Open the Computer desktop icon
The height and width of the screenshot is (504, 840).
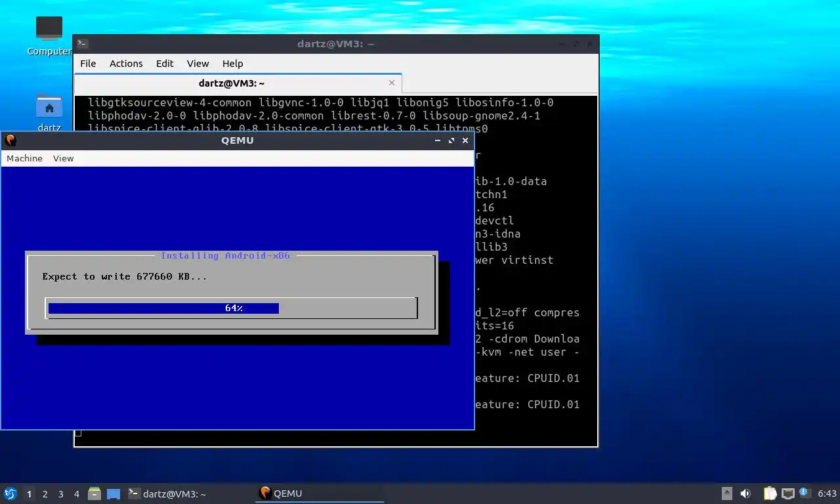(x=49, y=36)
